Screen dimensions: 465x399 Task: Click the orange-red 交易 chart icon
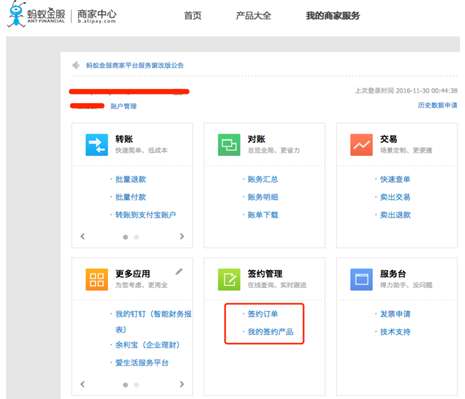click(361, 145)
